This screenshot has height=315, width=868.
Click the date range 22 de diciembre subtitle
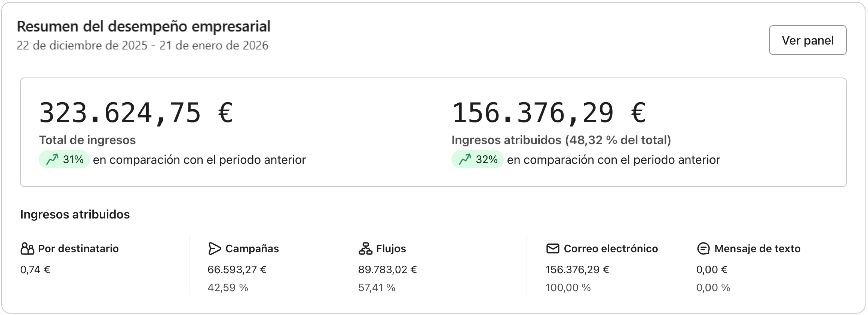[x=142, y=45]
